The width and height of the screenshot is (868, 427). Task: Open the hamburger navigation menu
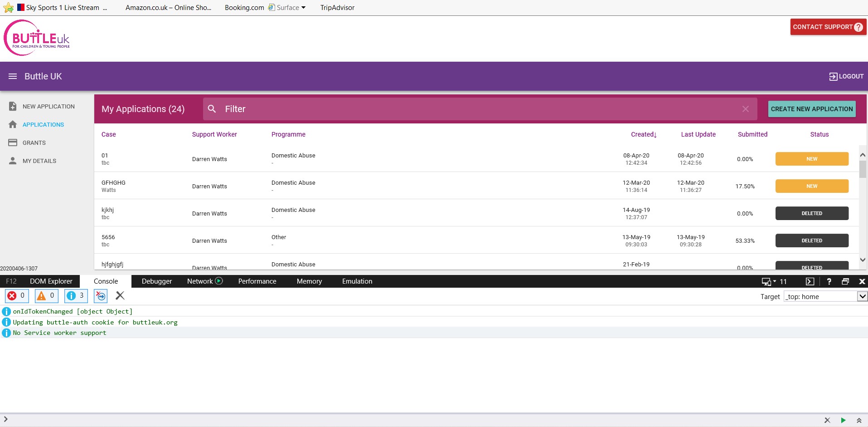coord(13,76)
